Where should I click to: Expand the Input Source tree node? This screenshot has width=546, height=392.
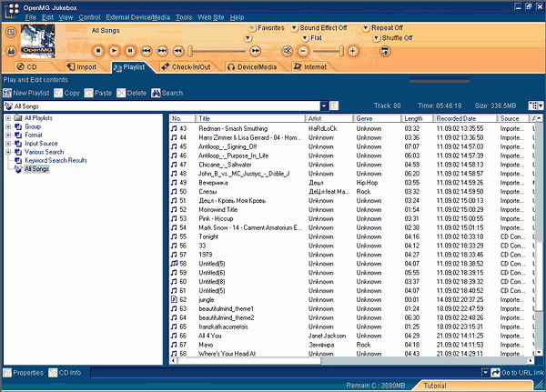[x=8, y=144]
